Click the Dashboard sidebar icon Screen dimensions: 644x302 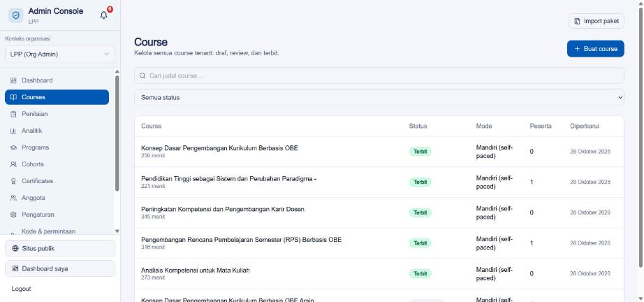(13, 80)
